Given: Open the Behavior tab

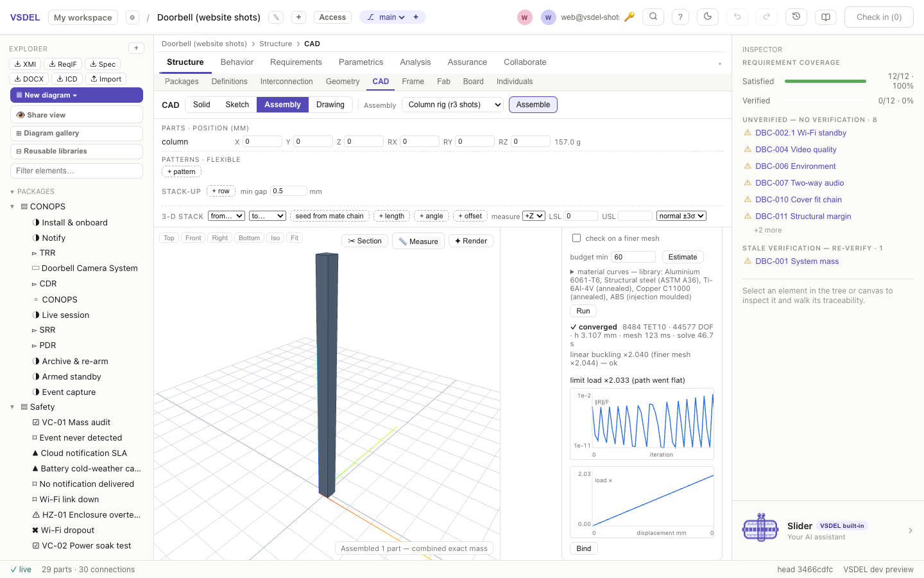Looking at the screenshot, I should point(237,62).
